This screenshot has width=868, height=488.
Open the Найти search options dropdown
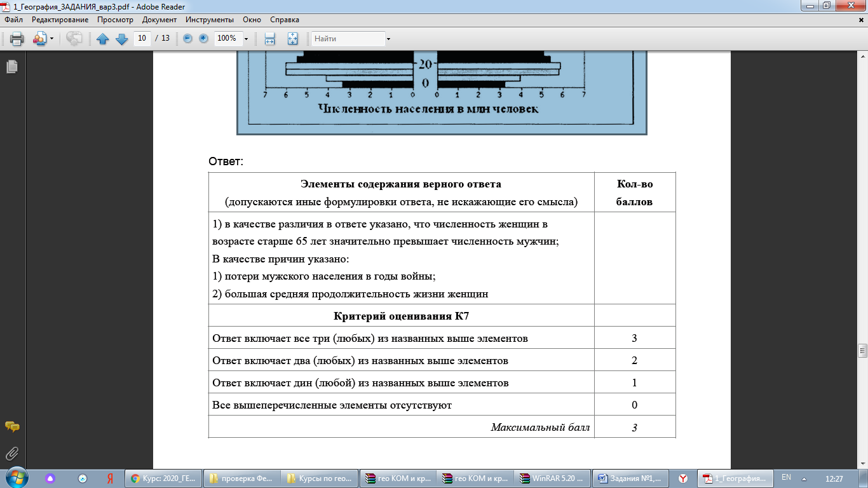(x=388, y=39)
